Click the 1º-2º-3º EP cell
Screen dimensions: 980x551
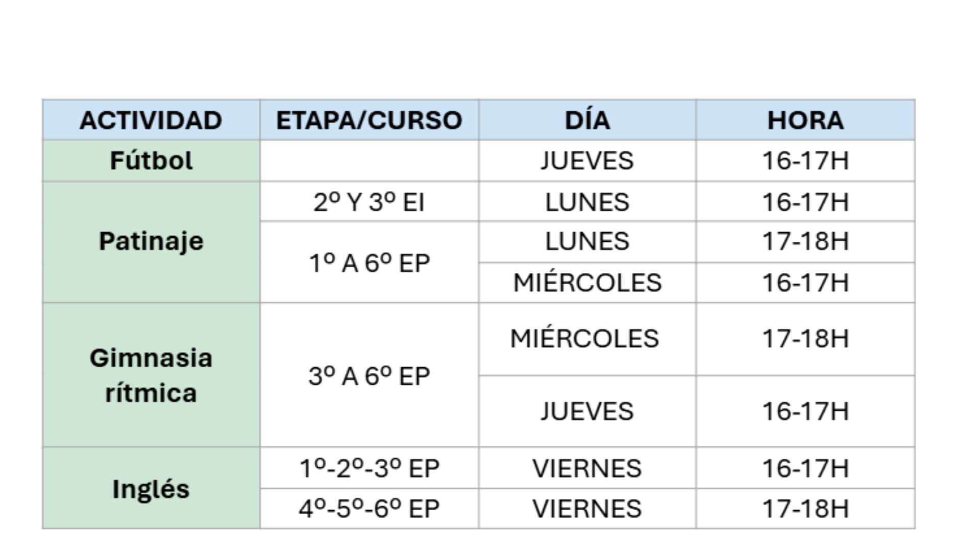[369, 468]
